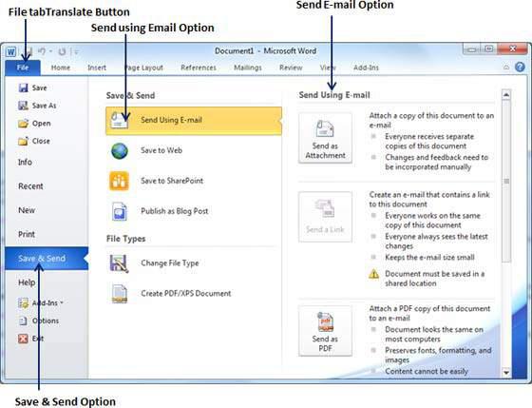
Task: Select New in the backstage menu
Action: [27, 210]
